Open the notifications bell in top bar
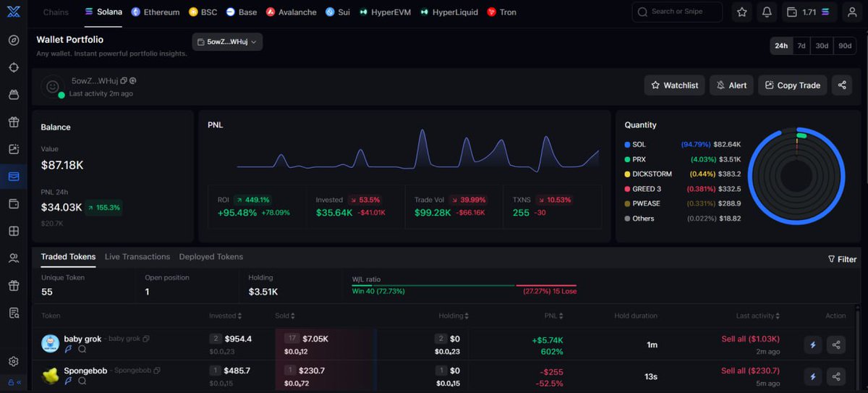The width and height of the screenshot is (868, 393). (x=766, y=12)
